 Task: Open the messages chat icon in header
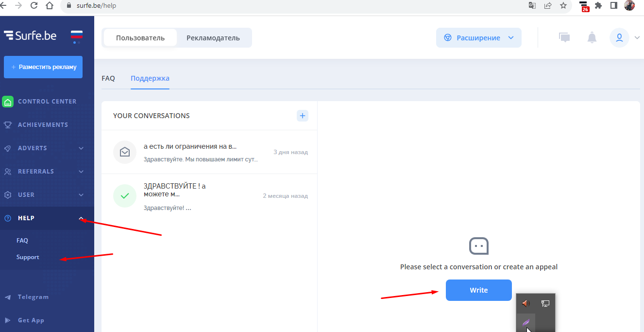[564, 37]
